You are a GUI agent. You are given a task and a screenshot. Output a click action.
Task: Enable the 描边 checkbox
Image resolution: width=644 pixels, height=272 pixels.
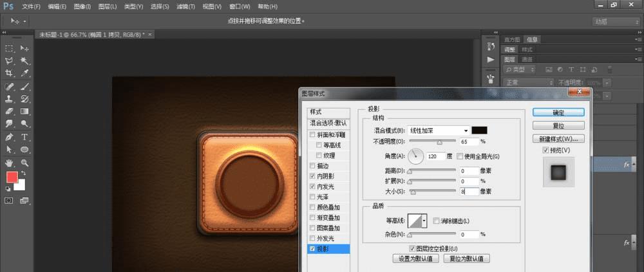tap(312, 166)
